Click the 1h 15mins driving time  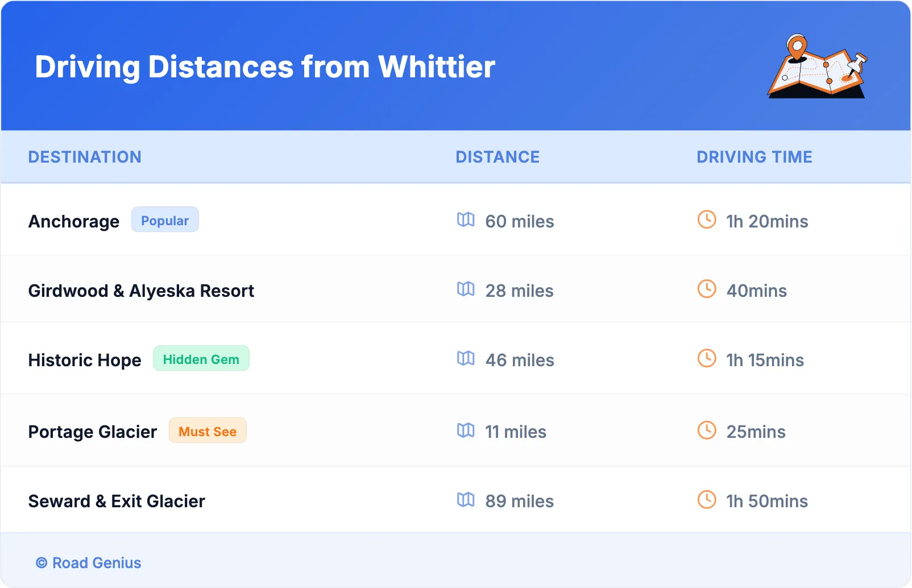click(765, 360)
